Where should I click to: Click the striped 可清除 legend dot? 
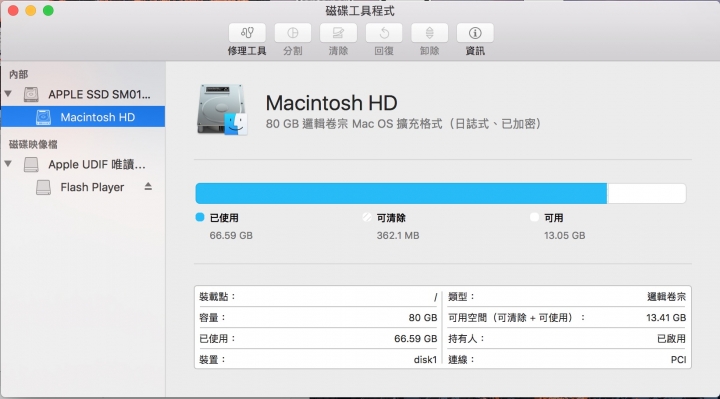[367, 217]
